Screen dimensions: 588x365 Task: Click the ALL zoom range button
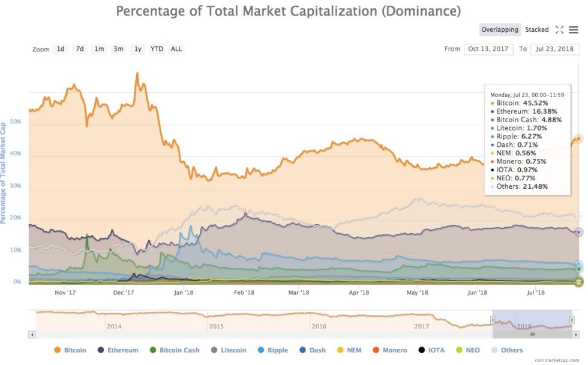176,49
